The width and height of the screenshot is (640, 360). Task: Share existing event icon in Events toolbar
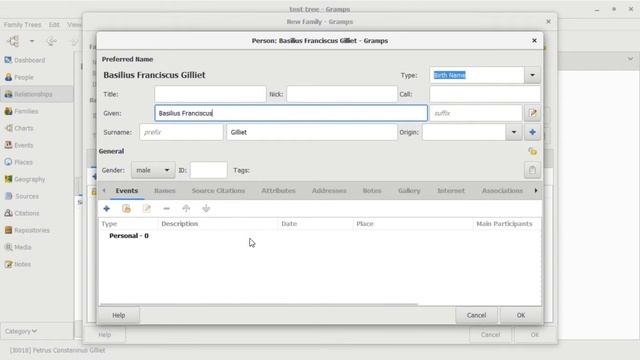tap(127, 209)
